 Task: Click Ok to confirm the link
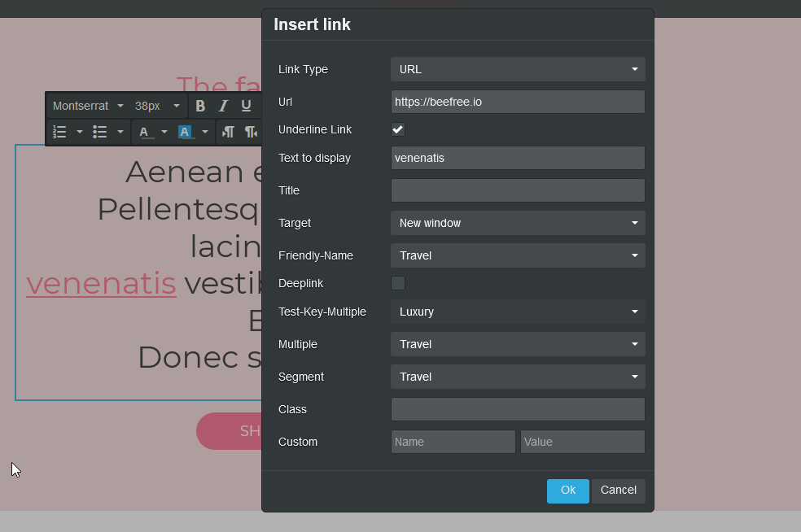[x=567, y=491]
